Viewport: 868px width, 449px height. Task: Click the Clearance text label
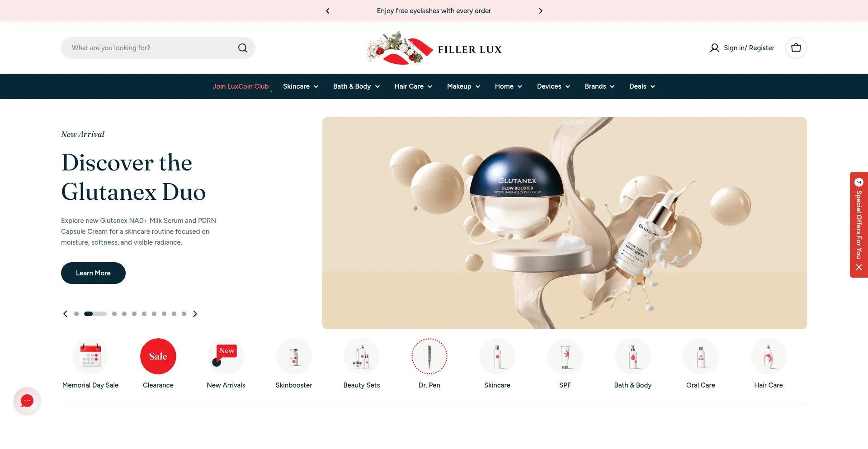(x=158, y=385)
